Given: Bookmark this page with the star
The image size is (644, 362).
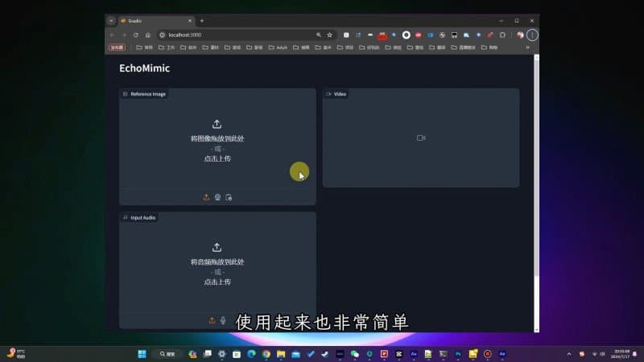Looking at the screenshot, I should coord(329,35).
